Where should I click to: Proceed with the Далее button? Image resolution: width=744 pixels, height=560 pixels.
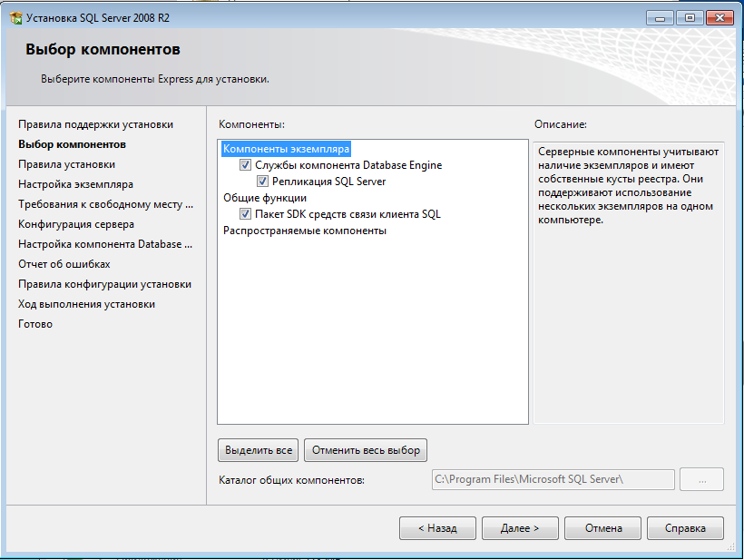pyautogui.click(x=520, y=528)
